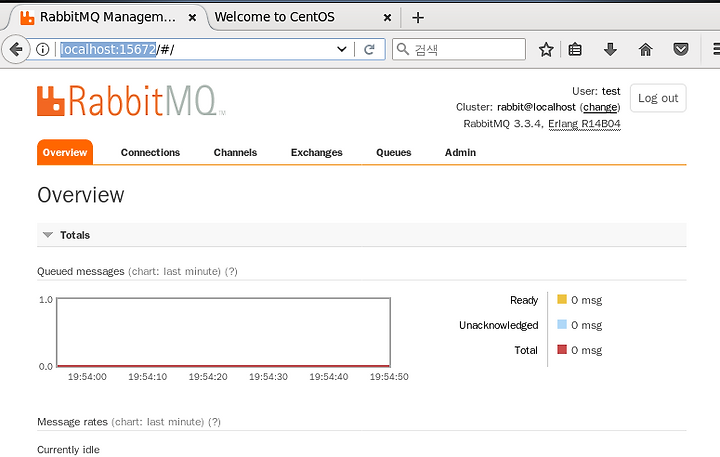Open help (?) for Queued messages
720x457 pixels.
(x=231, y=271)
